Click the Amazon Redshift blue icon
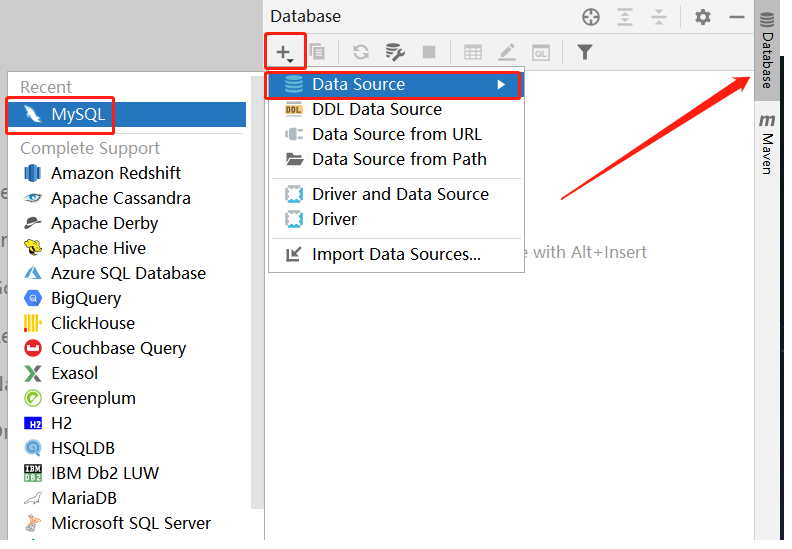This screenshot has width=792, height=549. (x=33, y=173)
